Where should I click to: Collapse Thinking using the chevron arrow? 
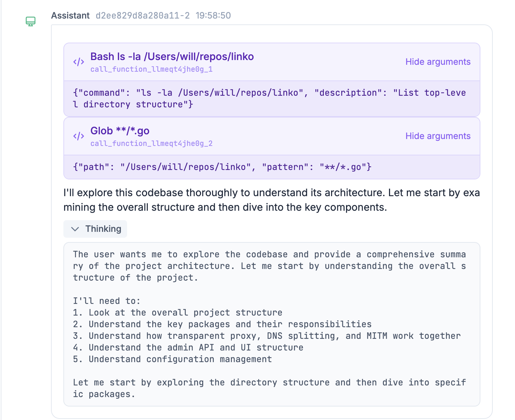[75, 229]
